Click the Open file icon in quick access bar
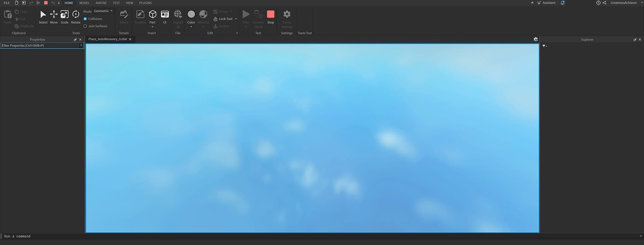 pos(24,3)
